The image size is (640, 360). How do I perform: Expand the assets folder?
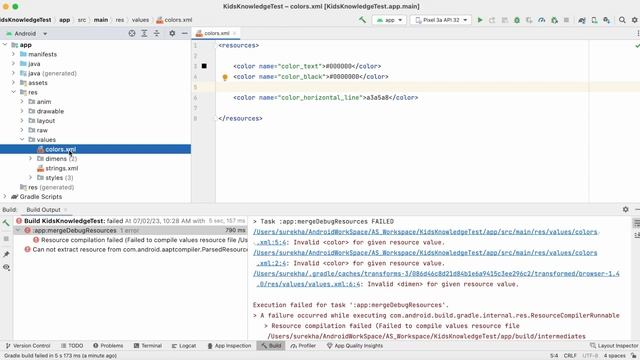point(13,82)
